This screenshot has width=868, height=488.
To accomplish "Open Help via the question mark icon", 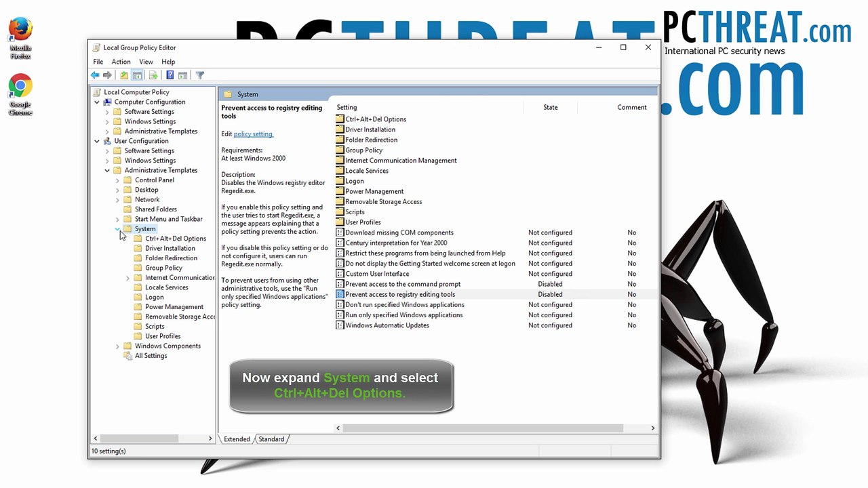I will 170,75.
